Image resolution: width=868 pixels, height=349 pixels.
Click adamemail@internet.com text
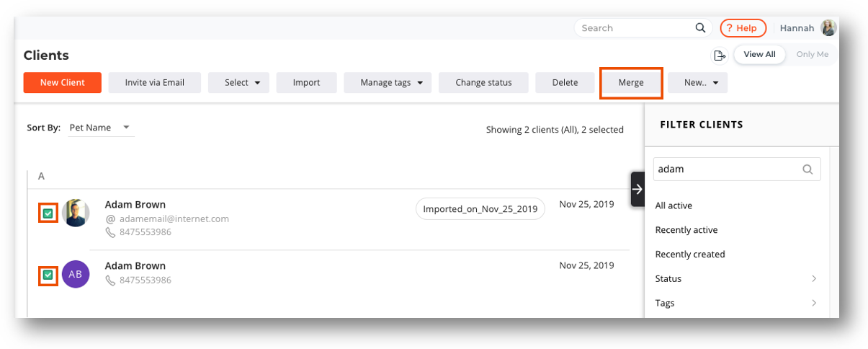pos(174,218)
